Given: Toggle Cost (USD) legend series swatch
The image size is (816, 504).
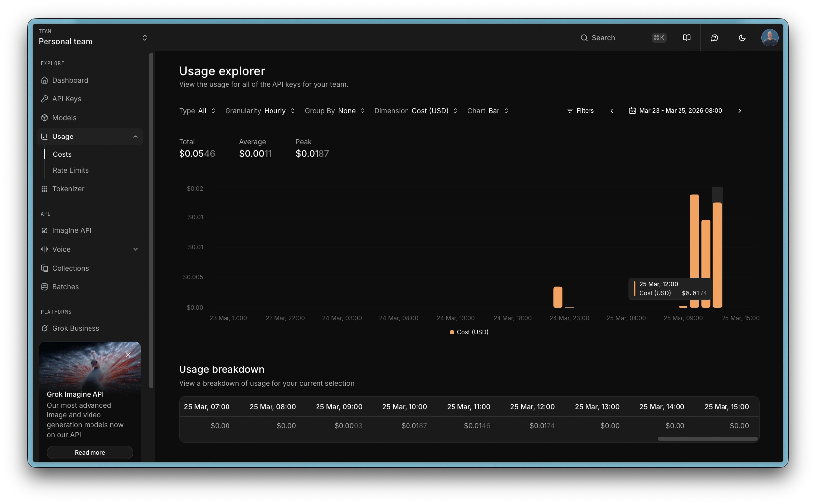Looking at the screenshot, I should (x=452, y=332).
